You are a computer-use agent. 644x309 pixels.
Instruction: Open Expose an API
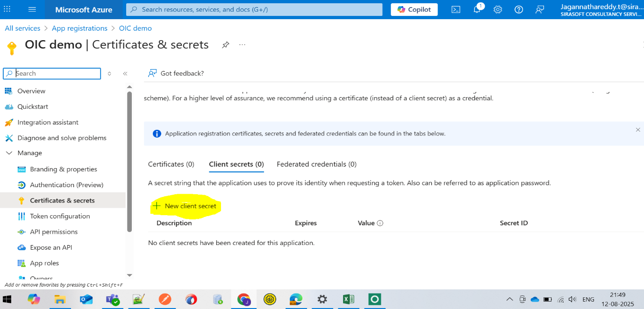[51, 247]
